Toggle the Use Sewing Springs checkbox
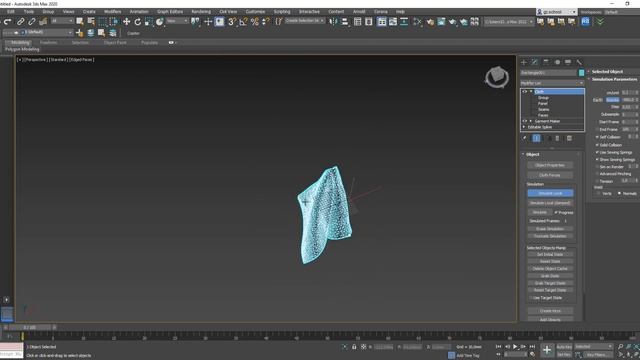The height and width of the screenshot is (360, 640). [x=597, y=152]
